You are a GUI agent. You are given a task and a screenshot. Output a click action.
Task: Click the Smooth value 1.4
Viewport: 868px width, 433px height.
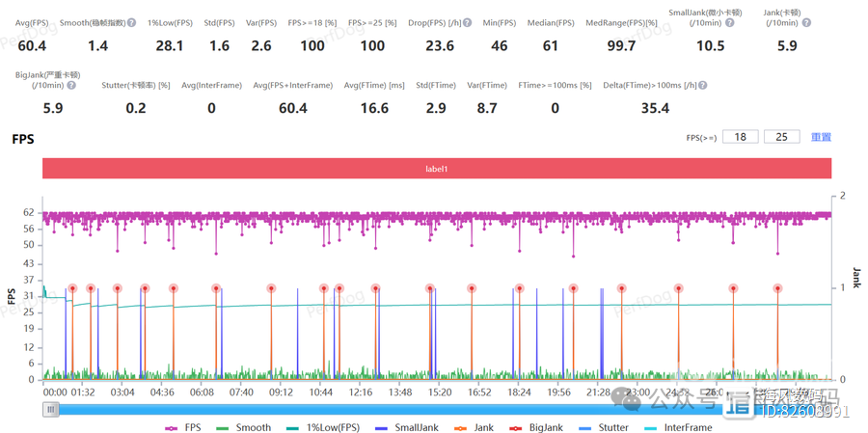pyautogui.click(x=98, y=46)
